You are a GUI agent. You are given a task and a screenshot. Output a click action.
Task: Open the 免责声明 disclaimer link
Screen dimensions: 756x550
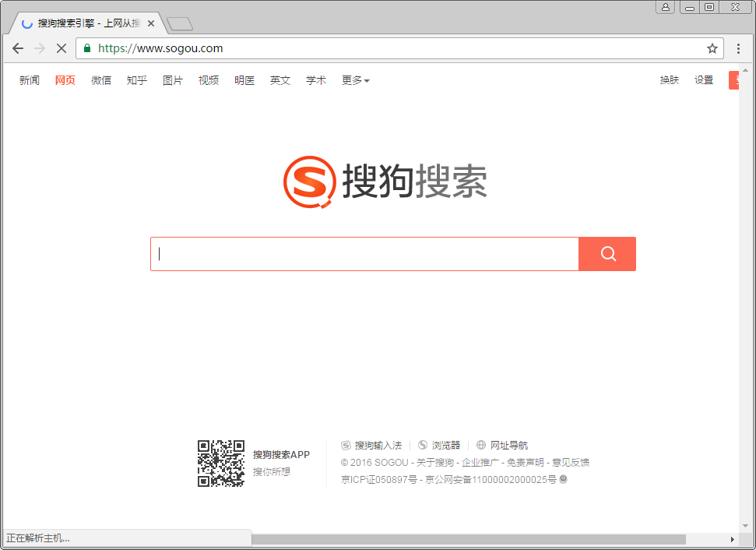click(x=525, y=463)
